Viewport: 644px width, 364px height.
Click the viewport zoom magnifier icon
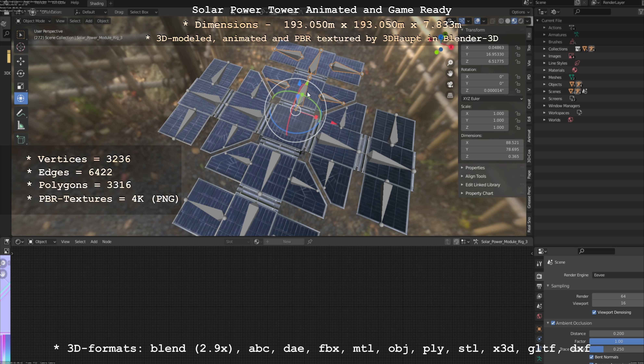click(450, 63)
